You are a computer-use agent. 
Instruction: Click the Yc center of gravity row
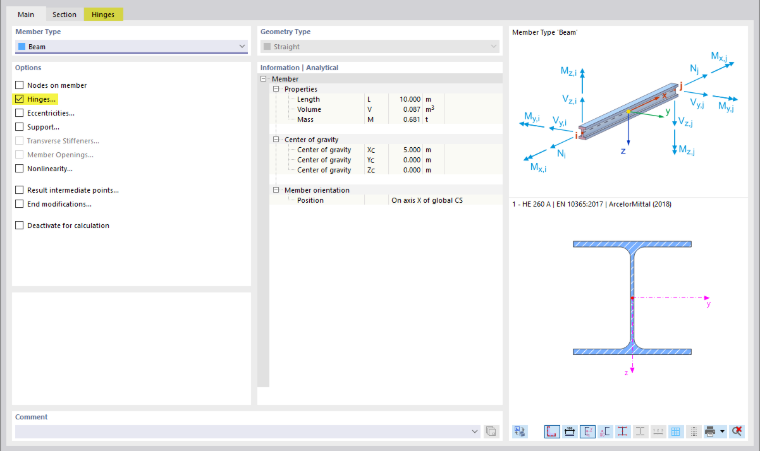point(386,160)
